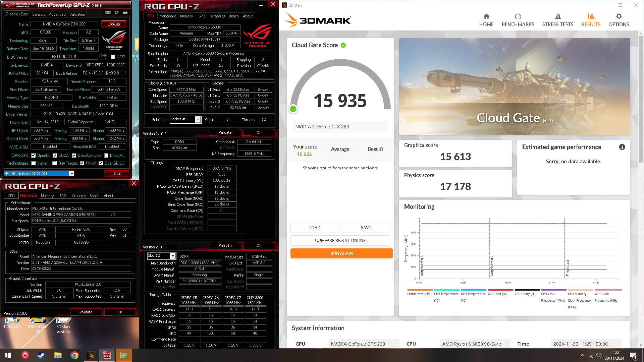Open the 3DMark HOME section

(486, 20)
